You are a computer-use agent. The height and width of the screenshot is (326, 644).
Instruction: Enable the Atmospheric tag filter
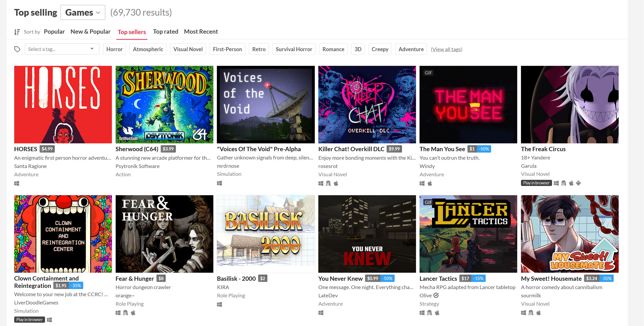148,49
